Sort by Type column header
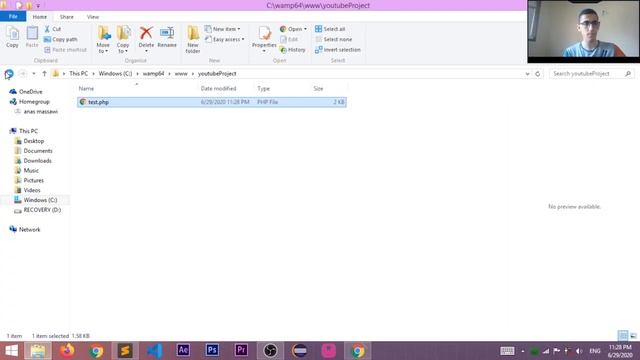Viewport: 640px width, 360px height. 263,89
